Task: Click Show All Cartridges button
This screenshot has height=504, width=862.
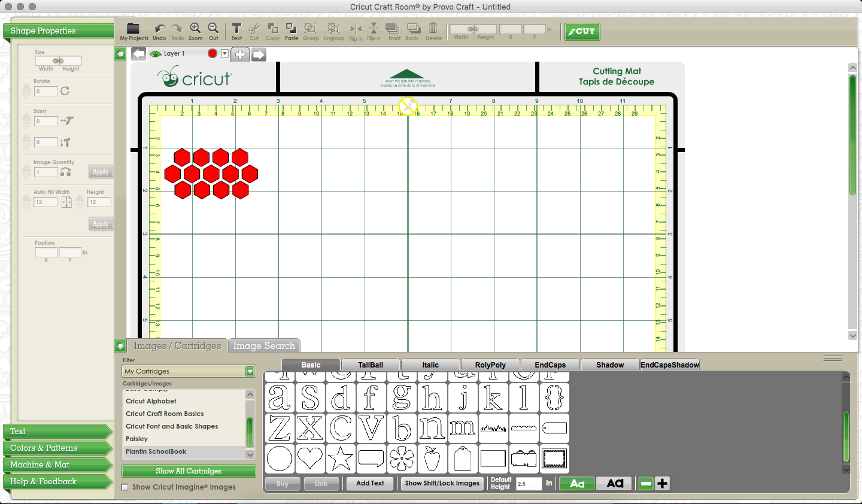Action: point(189,471)
